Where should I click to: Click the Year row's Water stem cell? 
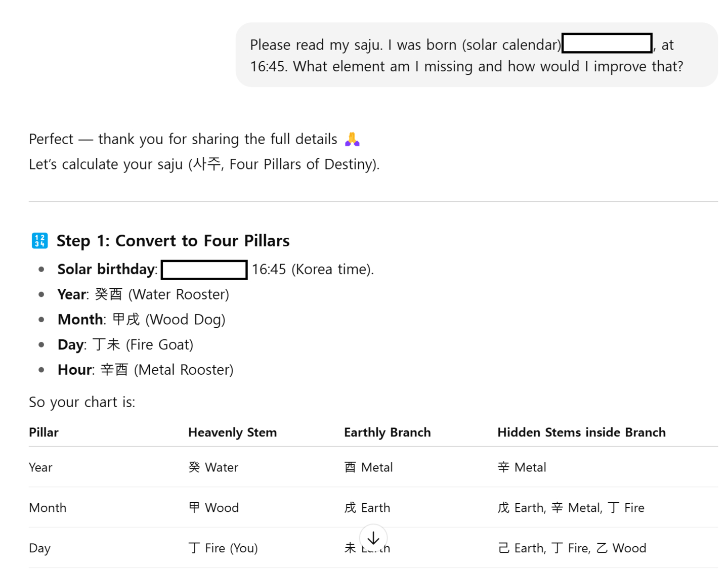[213, 467]
